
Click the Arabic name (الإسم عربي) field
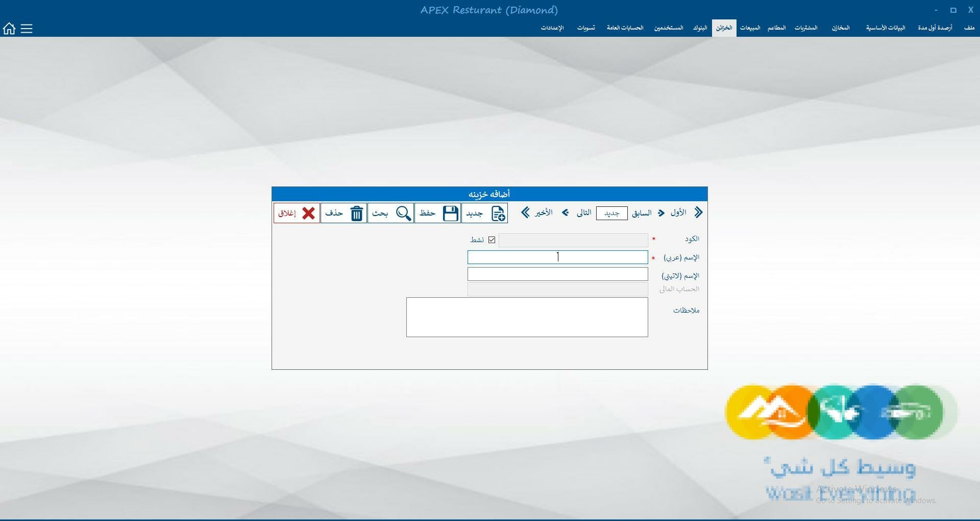(557, 257)
